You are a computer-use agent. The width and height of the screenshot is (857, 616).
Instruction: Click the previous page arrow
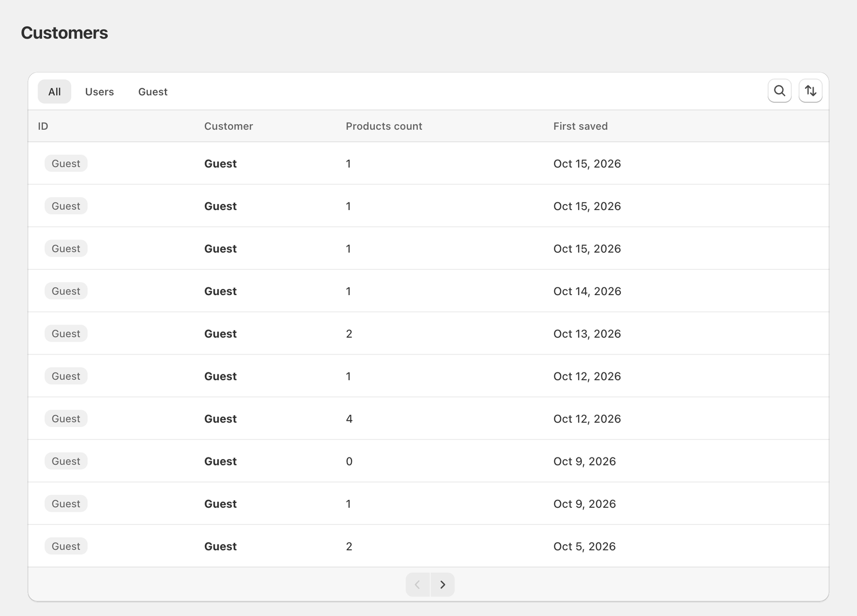(418, 584)
